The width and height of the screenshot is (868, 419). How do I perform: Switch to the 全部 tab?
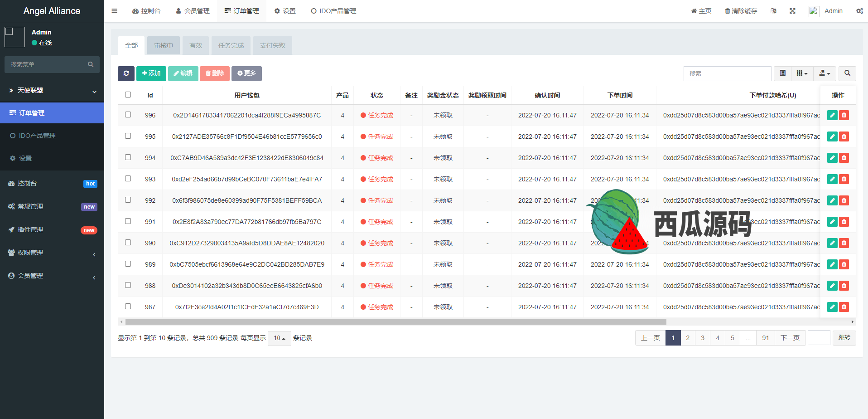click(131, 45)
